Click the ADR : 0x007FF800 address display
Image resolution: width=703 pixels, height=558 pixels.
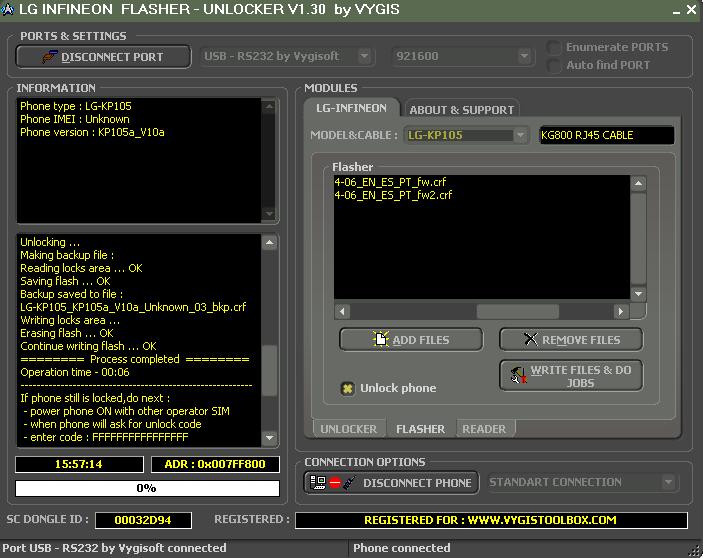[215, 464]
